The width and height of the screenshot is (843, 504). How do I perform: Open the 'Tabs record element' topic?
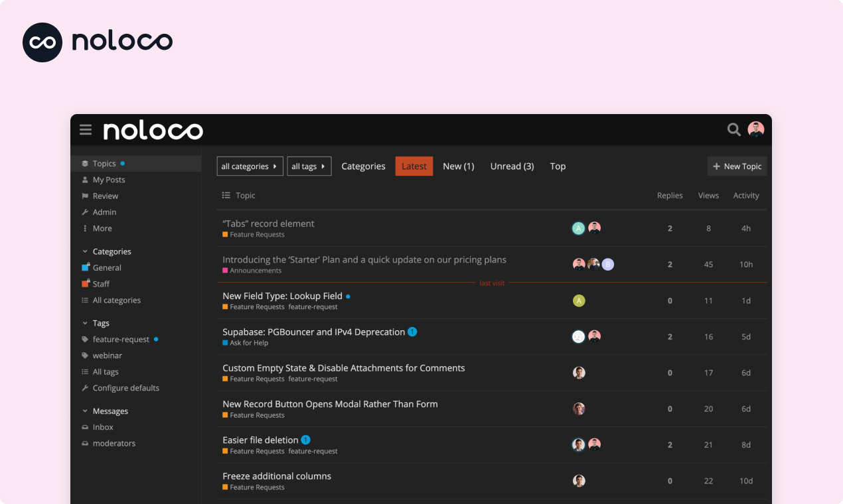coord(268,223)
